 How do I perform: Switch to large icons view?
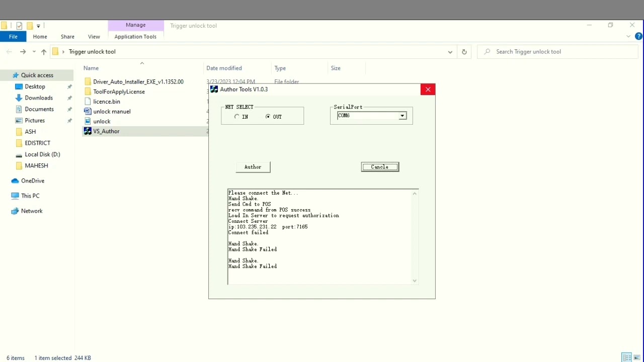click(637, 358)
